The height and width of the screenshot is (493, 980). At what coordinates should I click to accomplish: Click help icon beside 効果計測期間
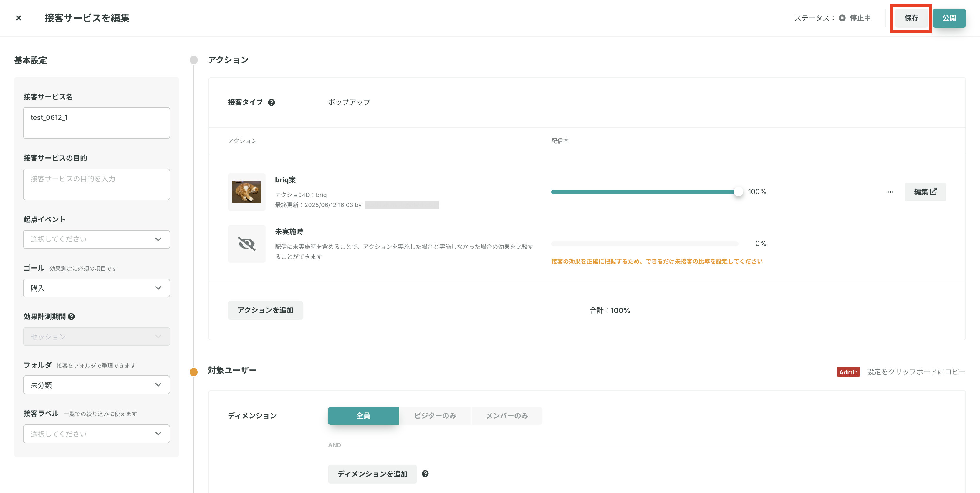coord(71,317)
